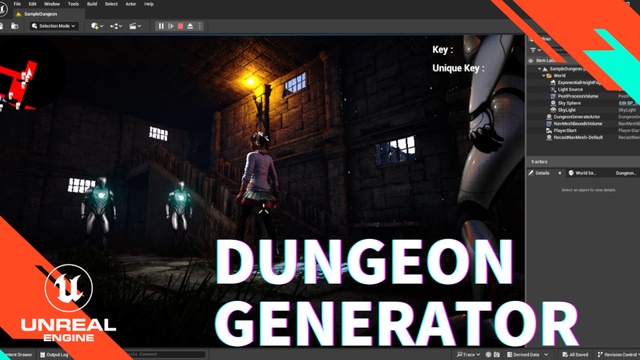Screen dimensions: 640x360
Task: Click the eject from player icon
Action: (x=190, y=26)
